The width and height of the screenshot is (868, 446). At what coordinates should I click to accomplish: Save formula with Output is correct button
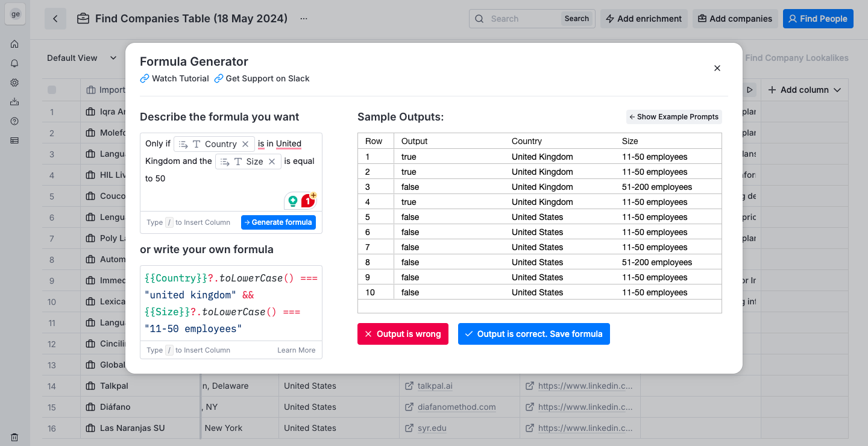pyautogui.click(x=533, y=334)
